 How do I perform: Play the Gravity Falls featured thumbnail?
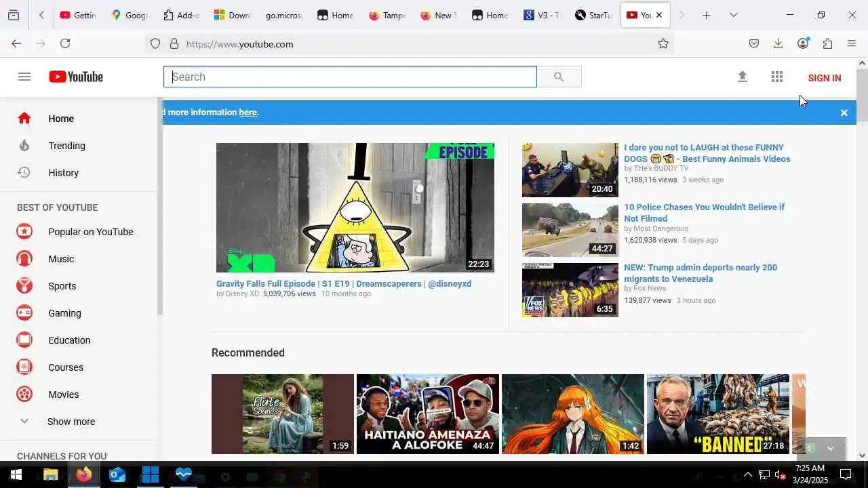[355, 207]
